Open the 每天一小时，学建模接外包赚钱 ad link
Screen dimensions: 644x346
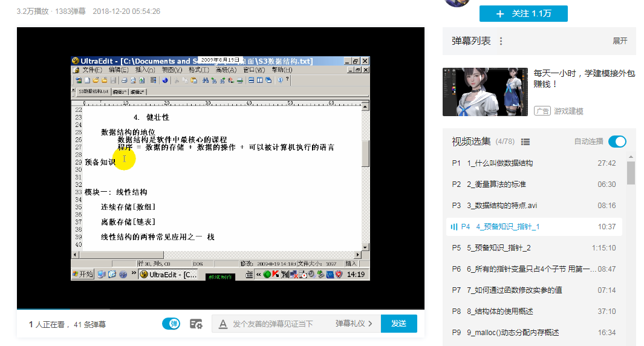coord(584,79)
